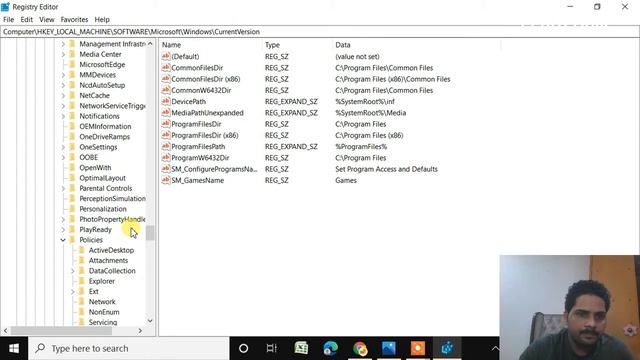Viewport: 640px width, 360px height.
Task: Select the CommonFilesDir (x86) value
Action: 206,79
